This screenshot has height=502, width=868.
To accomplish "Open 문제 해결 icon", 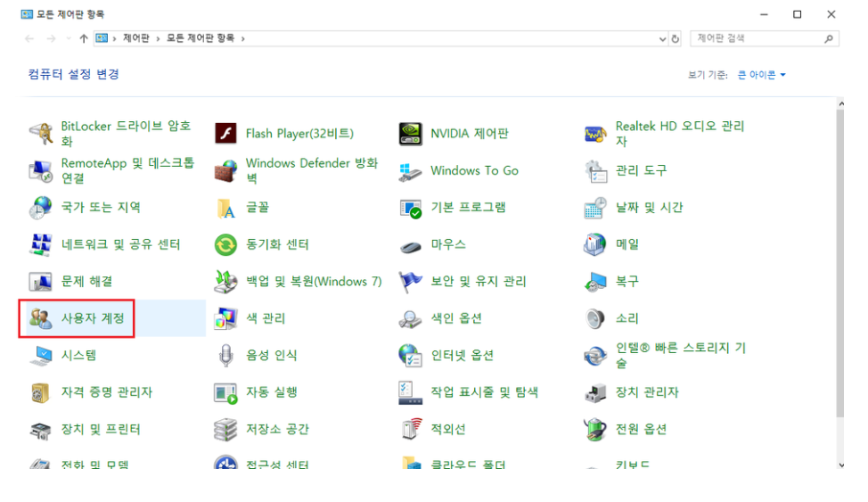I will (x=41, y=282).
